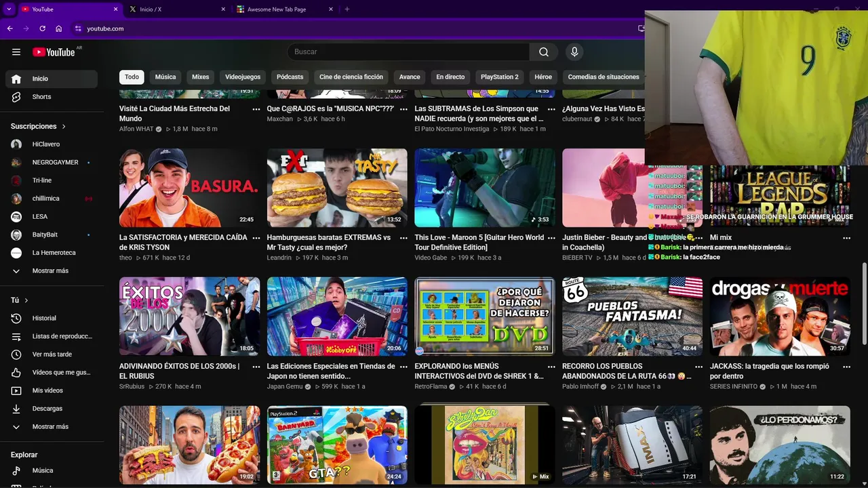Open a new browser tab
This screenshot has height=488, width=868.
347,9
